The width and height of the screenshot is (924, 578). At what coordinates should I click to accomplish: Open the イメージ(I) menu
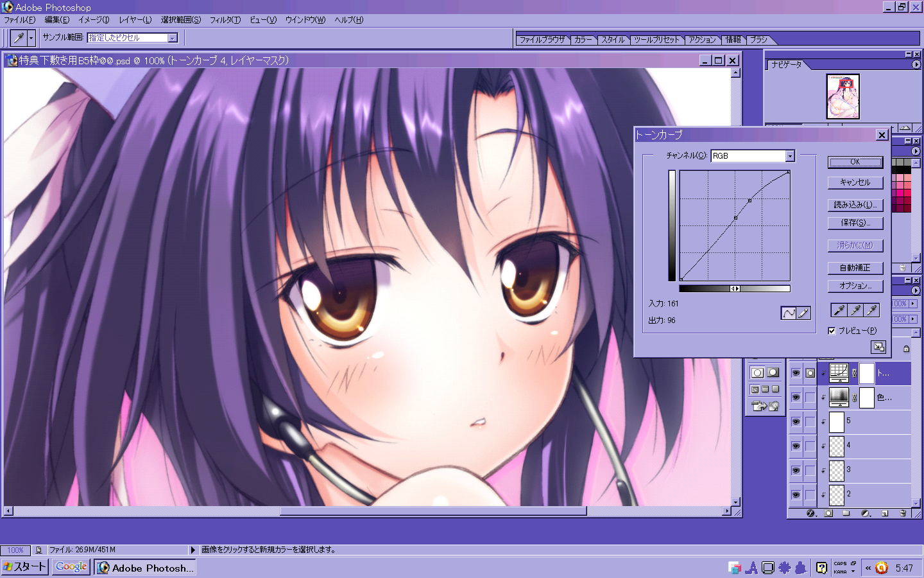(x=94, y=20)
